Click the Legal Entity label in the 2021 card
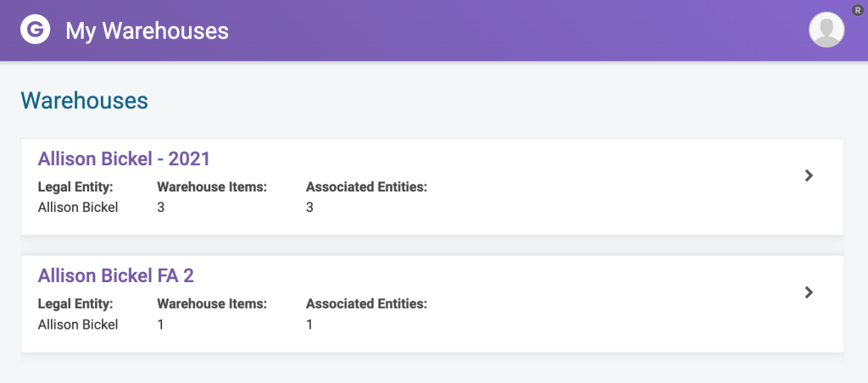The width and height of the screenshot is (868, 383). coord(75,187)
